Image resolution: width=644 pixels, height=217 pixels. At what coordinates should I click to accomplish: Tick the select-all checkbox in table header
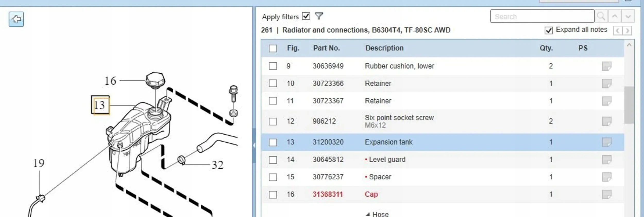pos(273,48)
